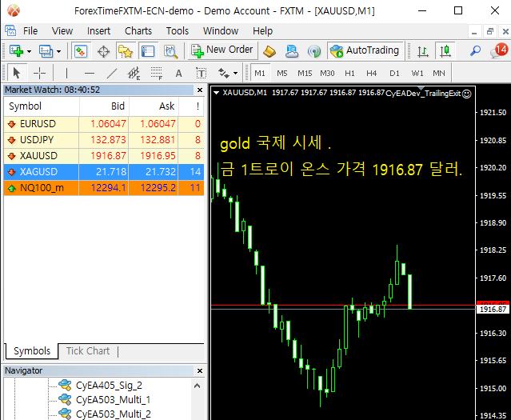Screen dimensions: 511x420
Task: Open the Signals radio icon
Action: click(314, 51)
